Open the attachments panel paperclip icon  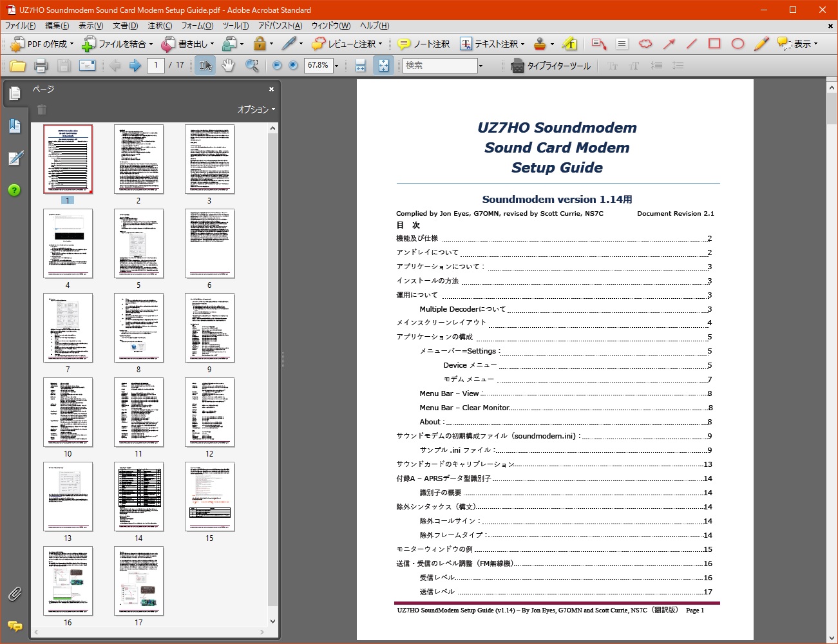coord(14,594)
